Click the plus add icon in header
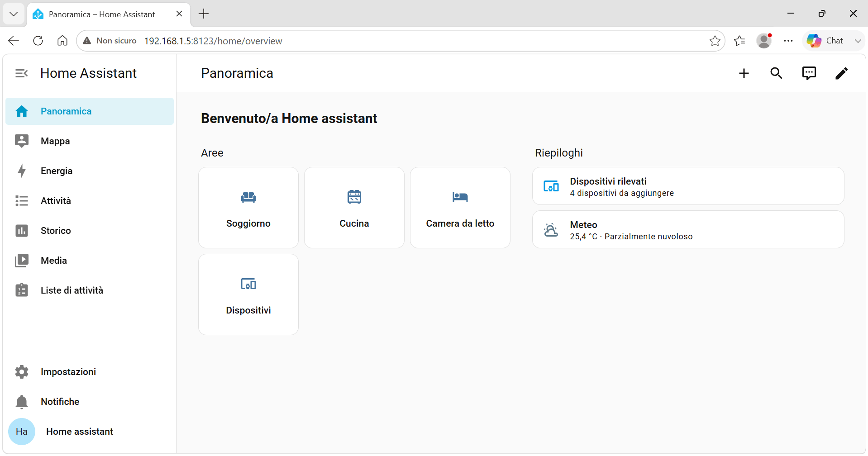This screenshot has height=456, width=868. (x=744, y=73)
